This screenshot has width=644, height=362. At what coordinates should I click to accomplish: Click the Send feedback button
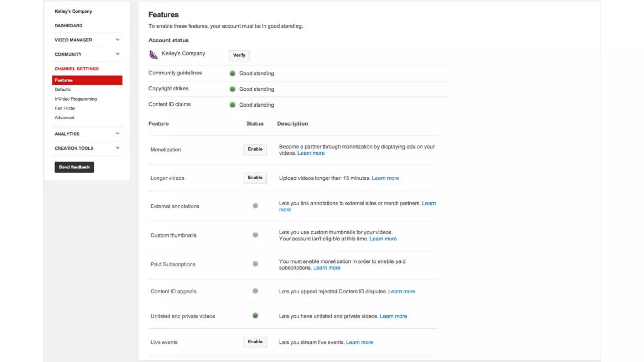(74, 167)
